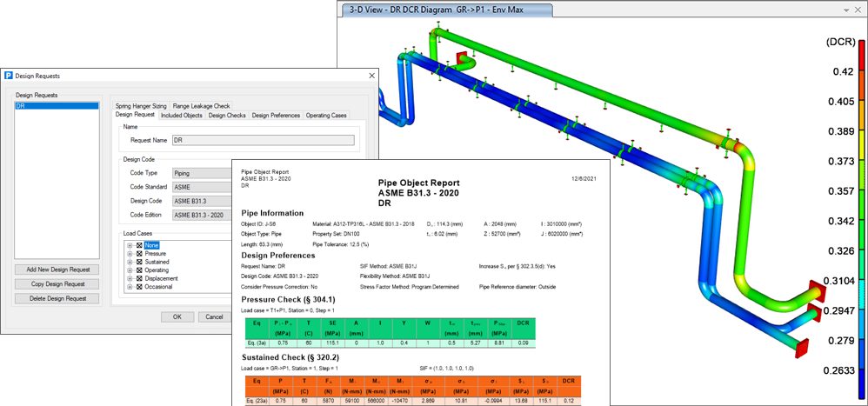This screenshot has width=868, height=406.
Task: Click the (DCR) legend title
Action: coord(840,42)
